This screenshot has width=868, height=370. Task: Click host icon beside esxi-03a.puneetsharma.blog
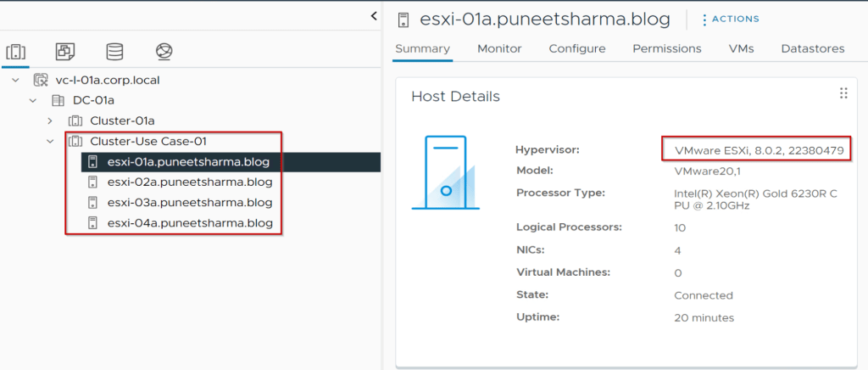[x=93, y=203]
